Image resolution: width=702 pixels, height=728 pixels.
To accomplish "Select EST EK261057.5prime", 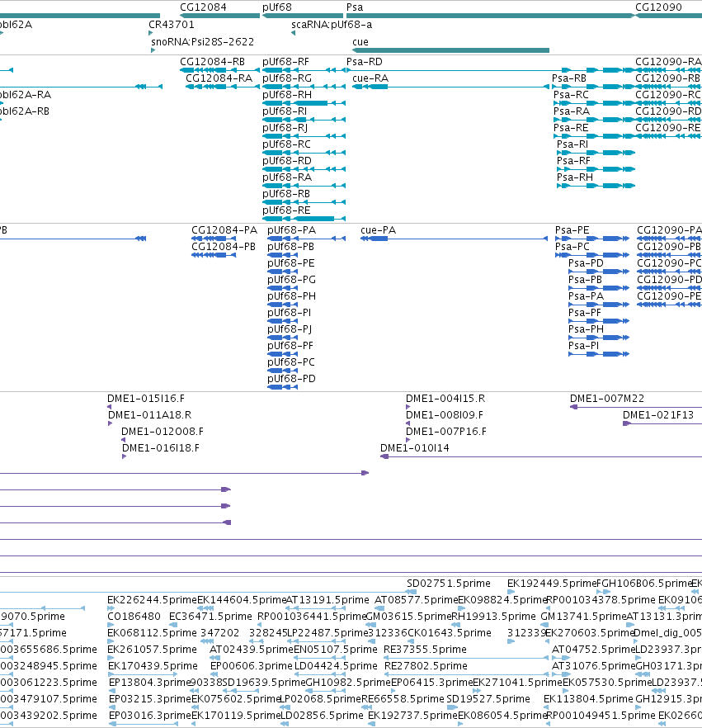I will click(111, 658).
